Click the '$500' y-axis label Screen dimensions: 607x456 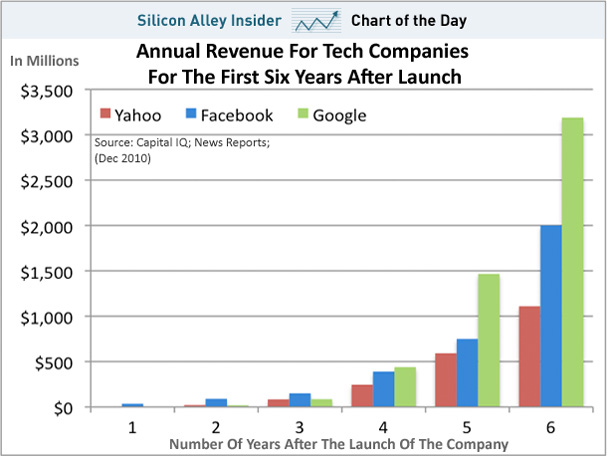point(53,363)
